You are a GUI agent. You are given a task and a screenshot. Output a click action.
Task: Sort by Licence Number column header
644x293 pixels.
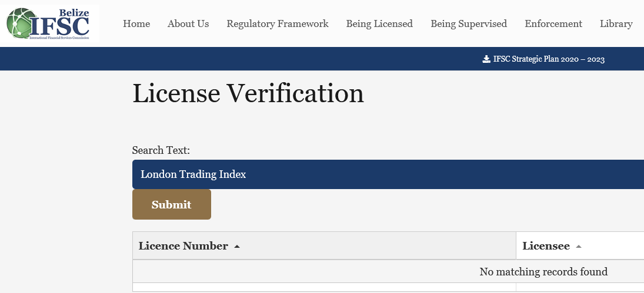[x=324, y=246]
